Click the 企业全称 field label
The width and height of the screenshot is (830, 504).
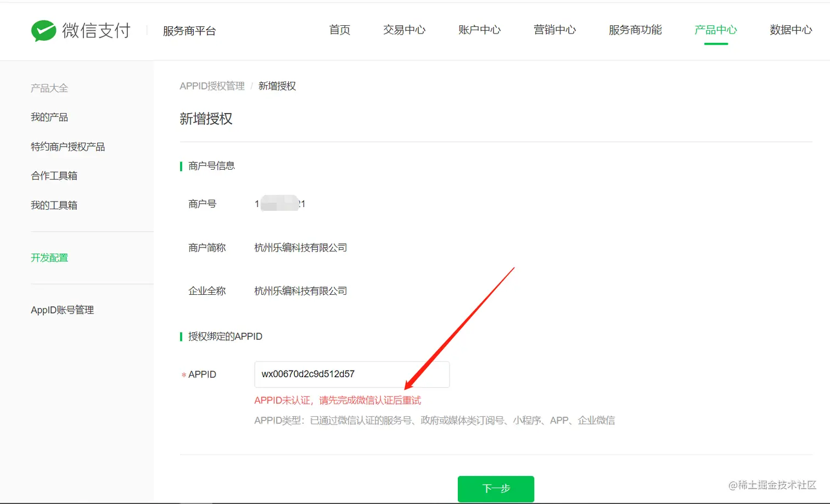click(207, 291)
